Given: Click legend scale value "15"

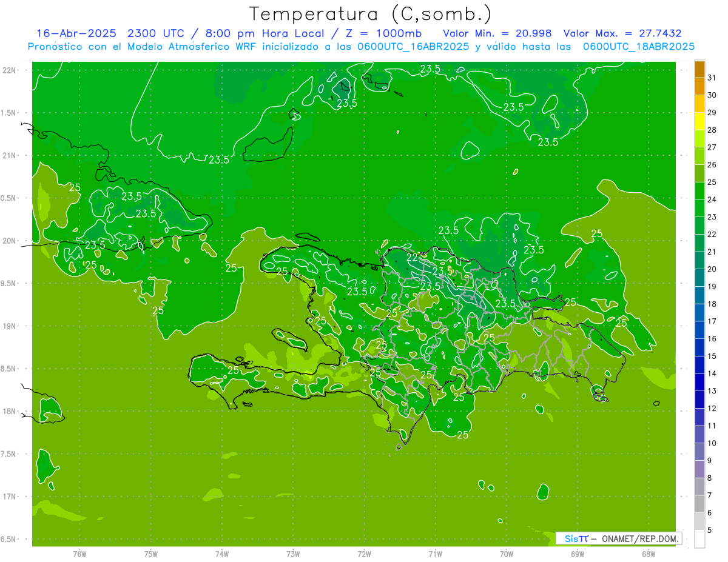Looking at the screenshot, I should [x=712, y=356].
